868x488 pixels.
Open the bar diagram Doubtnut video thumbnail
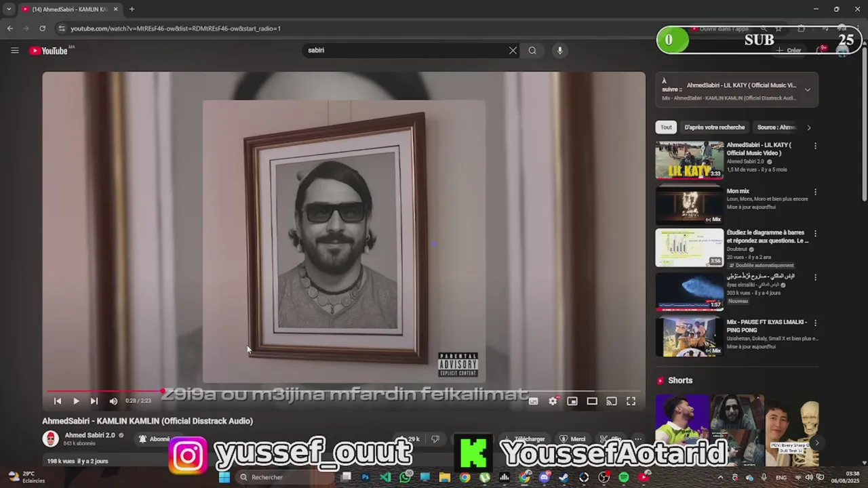689,247
